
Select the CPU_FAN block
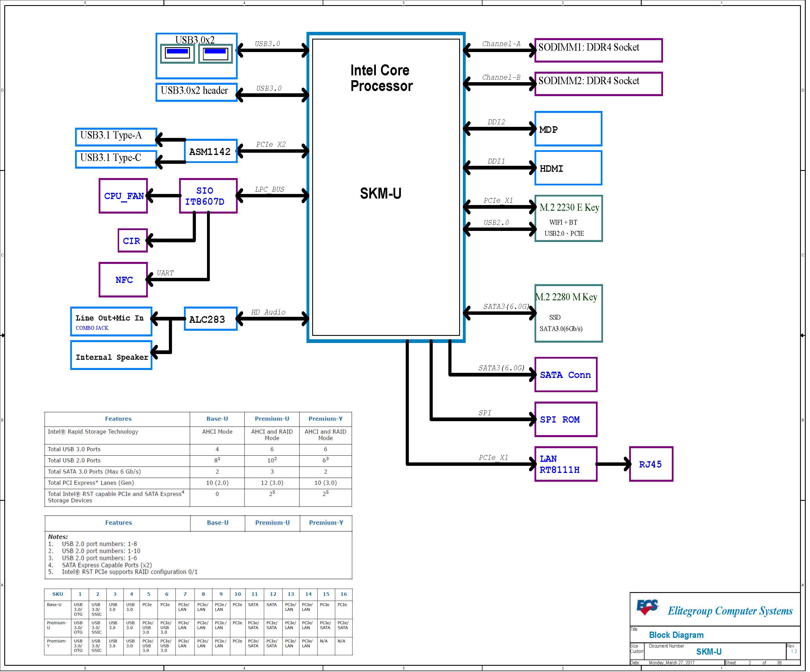point(124,196)
